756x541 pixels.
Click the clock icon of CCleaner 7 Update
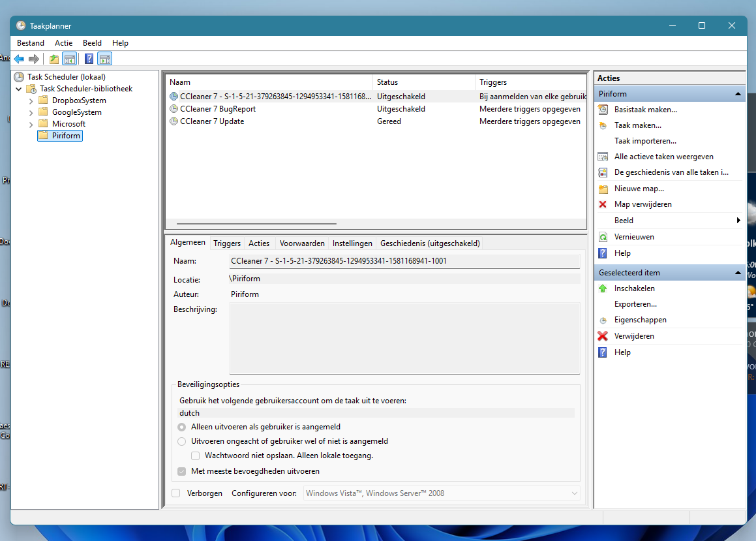(174, 121)
